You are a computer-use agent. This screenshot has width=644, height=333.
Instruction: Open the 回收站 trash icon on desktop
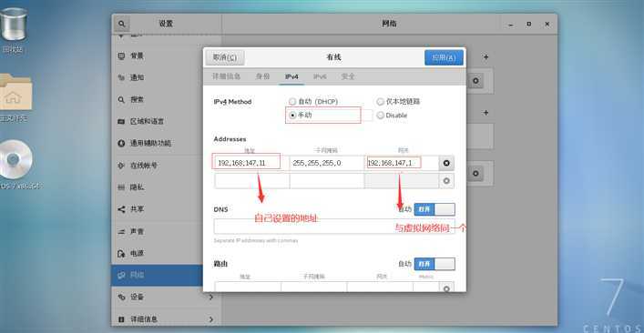coord(14,29)
